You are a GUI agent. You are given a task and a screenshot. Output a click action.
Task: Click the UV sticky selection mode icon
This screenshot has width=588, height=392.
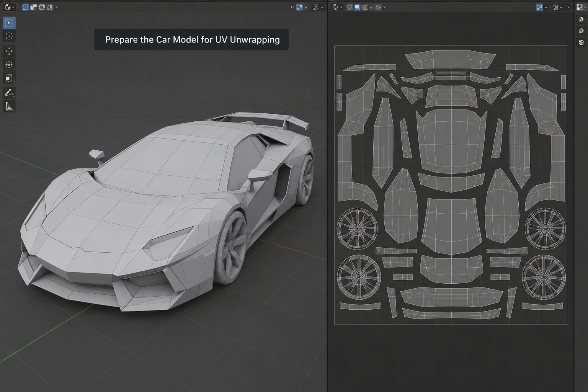click(x=365, y=7)
